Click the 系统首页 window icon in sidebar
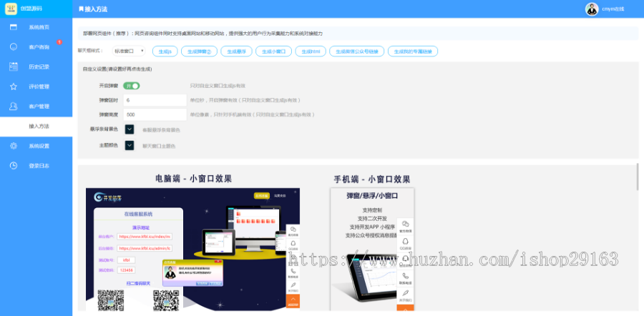The height and width of the screenshot is (316, 644). 14,27
